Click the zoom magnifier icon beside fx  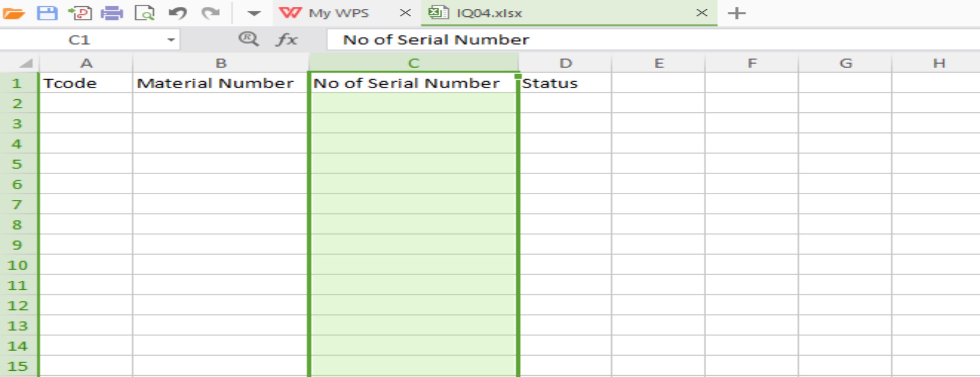pyautogui.click(x=248, y=39)
